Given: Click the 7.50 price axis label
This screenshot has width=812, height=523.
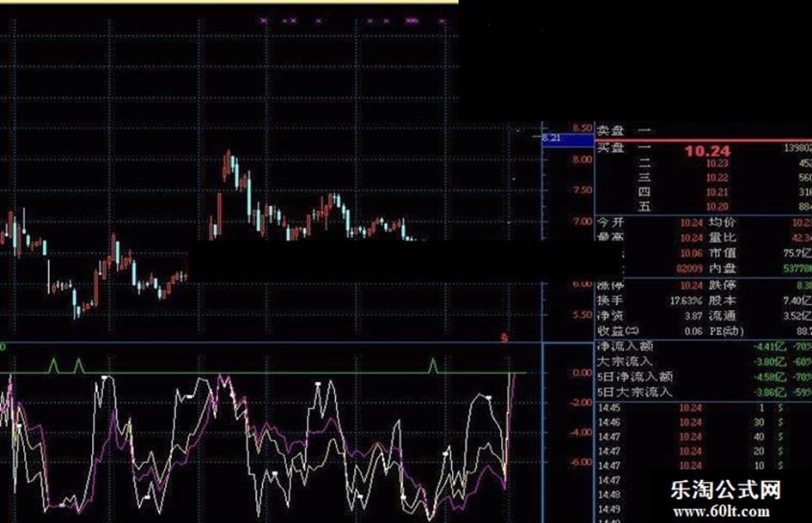Looking at the screenshot, I should coord(582,190).
